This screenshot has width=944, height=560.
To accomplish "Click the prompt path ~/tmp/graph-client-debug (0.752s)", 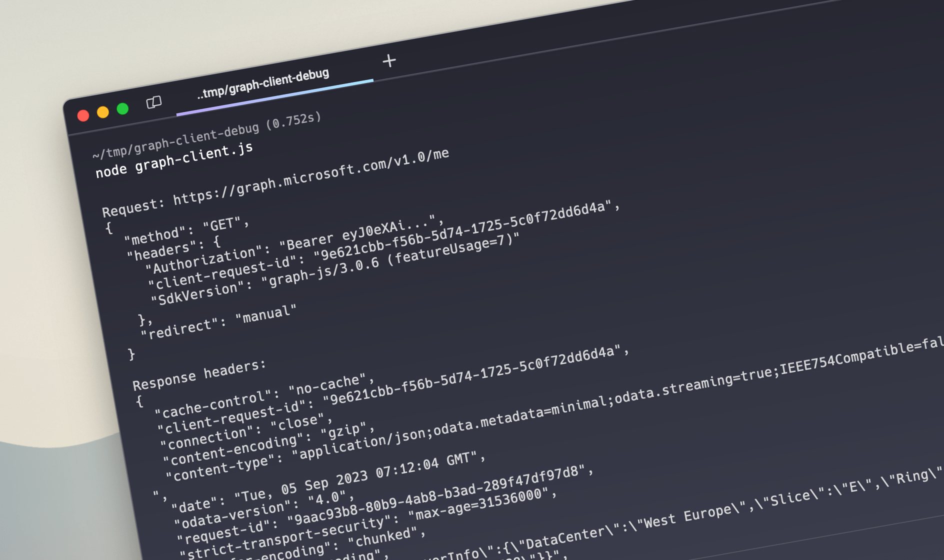I will pyautogui.click(x=206, y=135).
